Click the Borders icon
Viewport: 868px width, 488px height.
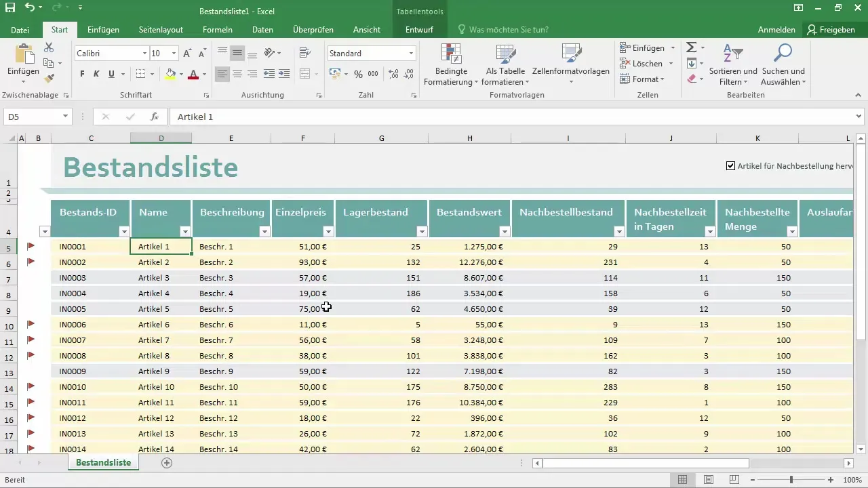click(x=140, y=74)
